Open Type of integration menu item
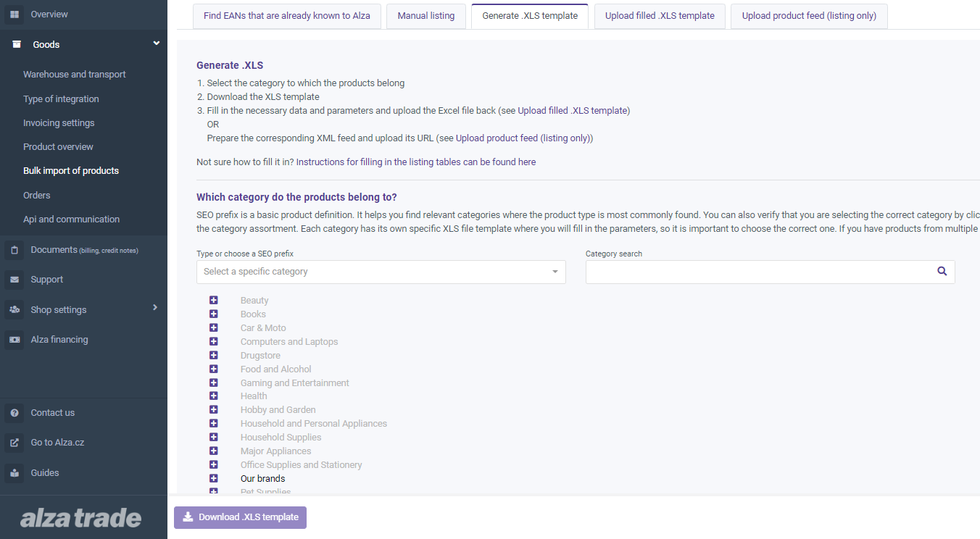 click(x=61, y=99)
